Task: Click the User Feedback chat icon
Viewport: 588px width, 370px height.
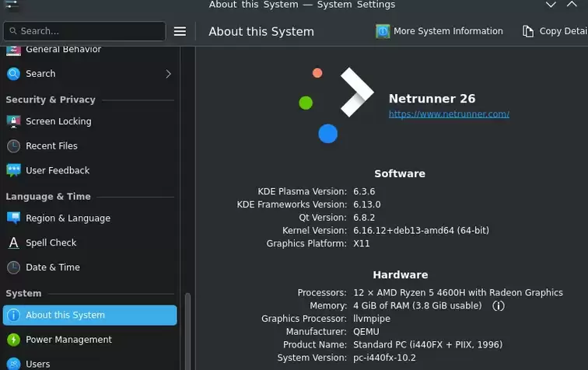Action: pos(13,170)
